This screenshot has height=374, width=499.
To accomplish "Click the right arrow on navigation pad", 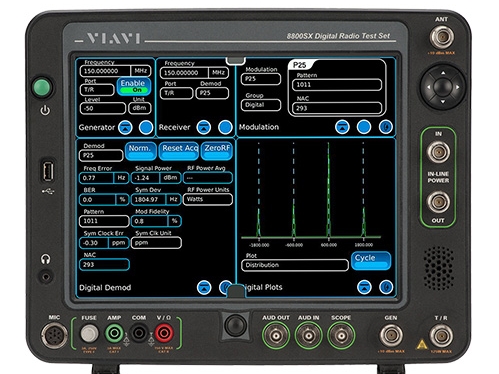I will coord(458,87).
